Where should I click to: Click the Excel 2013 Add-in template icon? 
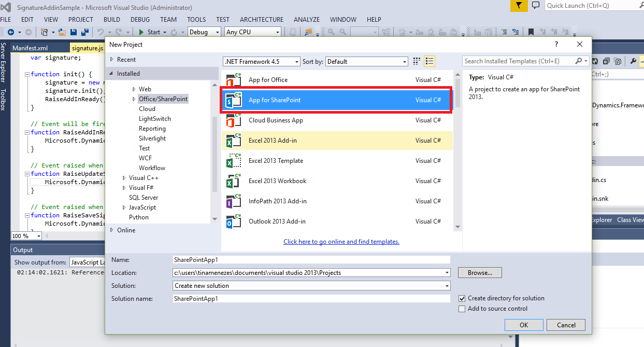pyautogui.click(x=234, y=141)
